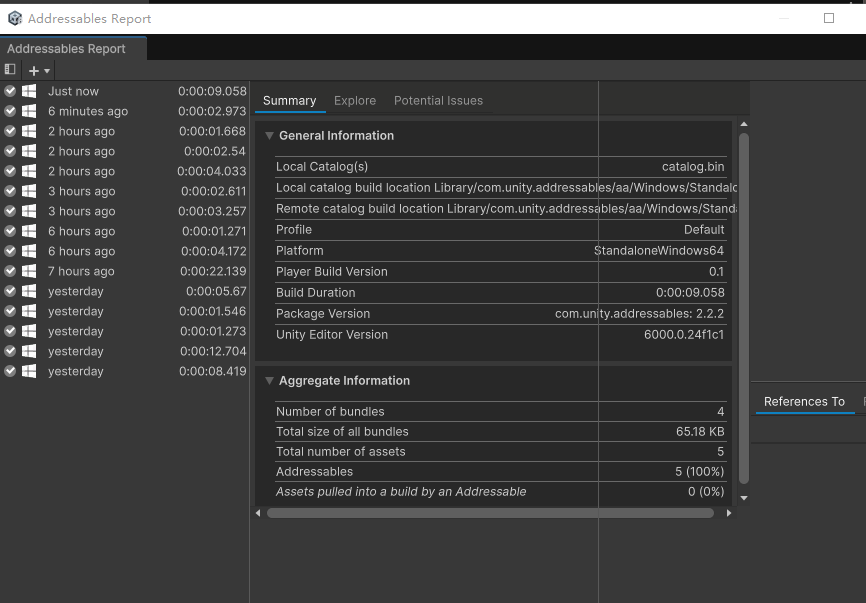866x603 pixels.
Task: Click success checkmark for Just now build
Action: click(10, 91)
